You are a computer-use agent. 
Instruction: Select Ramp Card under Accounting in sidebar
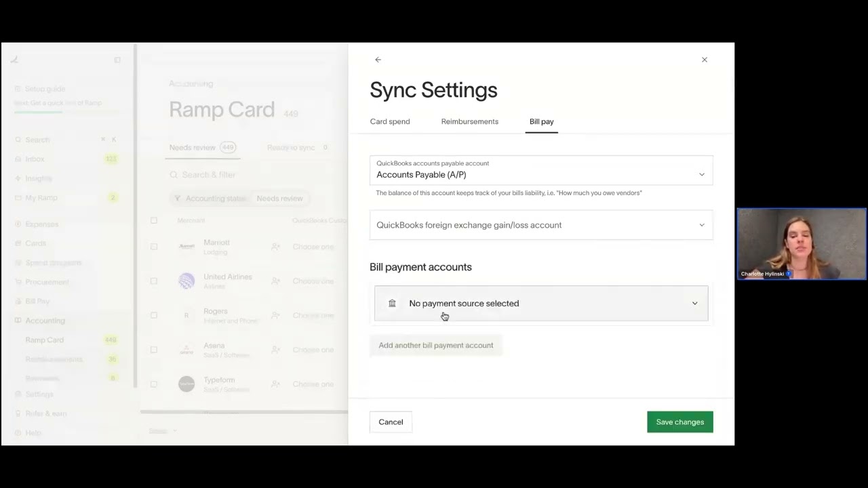coord(45,340)
